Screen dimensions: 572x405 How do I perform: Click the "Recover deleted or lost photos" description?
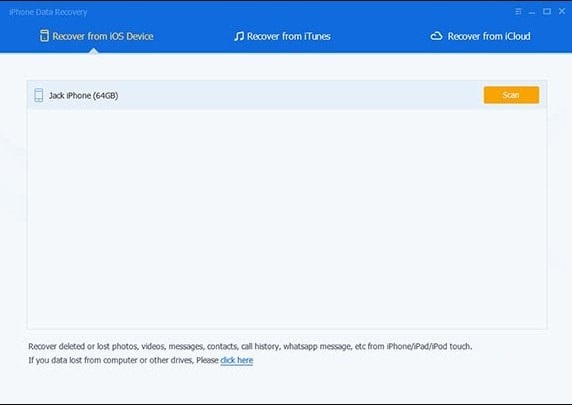pos(250,346)
